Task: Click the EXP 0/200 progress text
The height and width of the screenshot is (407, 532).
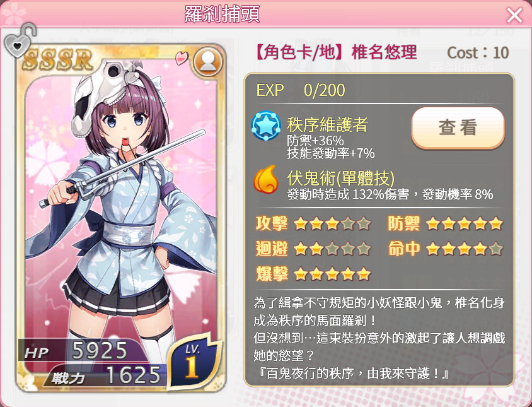Action: (301, 90)
